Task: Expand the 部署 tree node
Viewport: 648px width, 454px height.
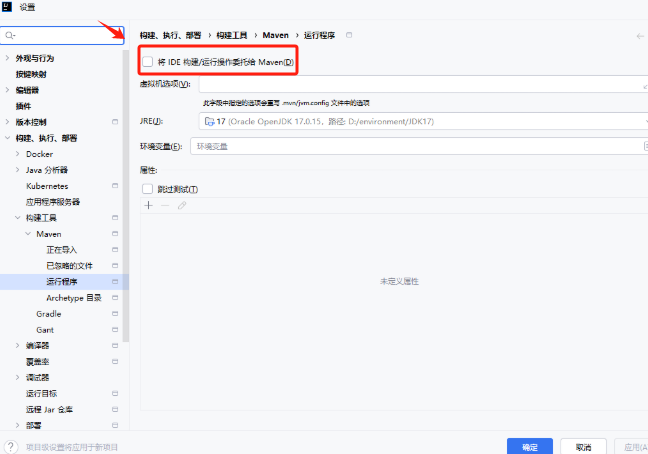Action: [x=17, y=425]
